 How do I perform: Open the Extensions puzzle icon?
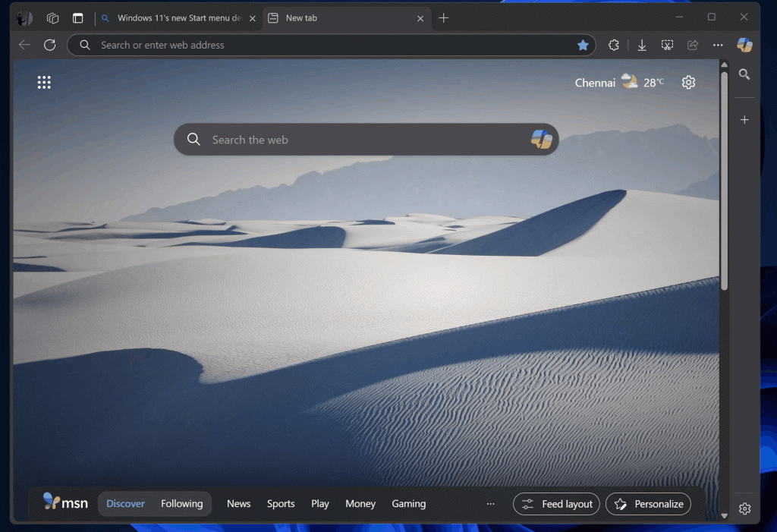(x=614, y=45)
